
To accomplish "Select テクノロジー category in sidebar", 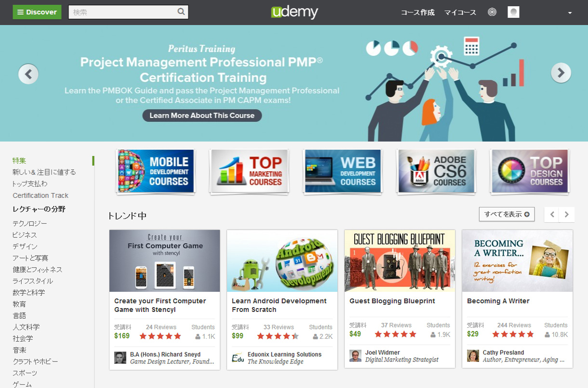I will click(x=30, y=223).
